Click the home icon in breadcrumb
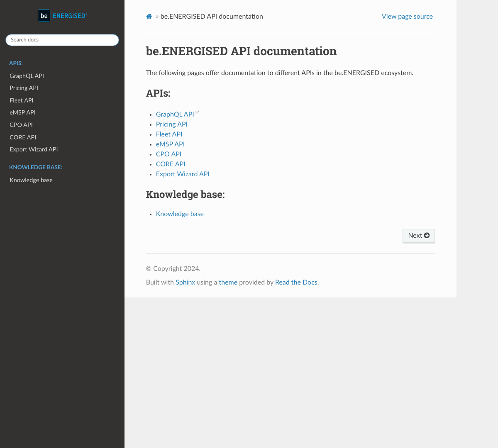This screenshot has width=498, height=448. coord(149,17)
